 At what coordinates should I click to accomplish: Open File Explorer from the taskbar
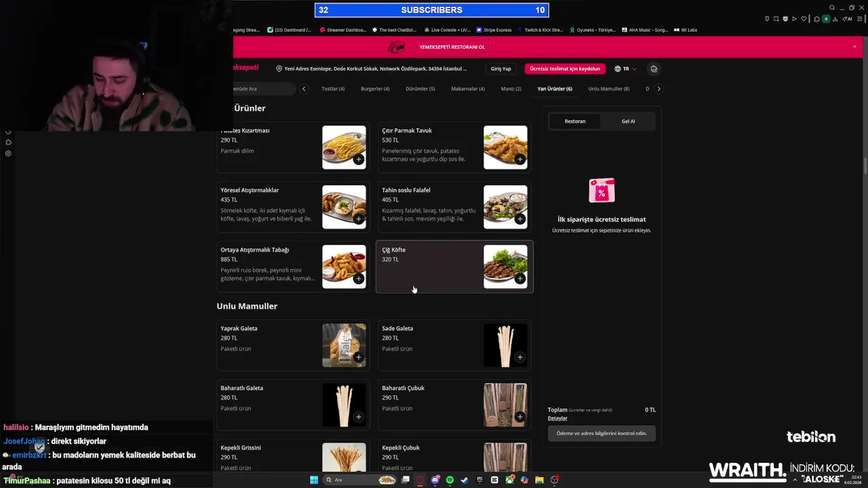tap(539, 480)
